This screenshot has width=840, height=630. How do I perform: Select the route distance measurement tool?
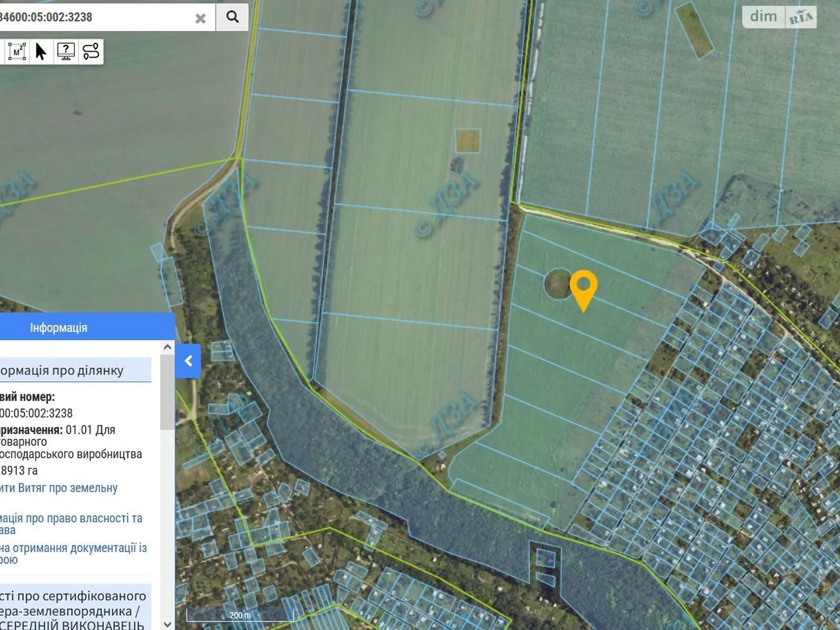[91, 51]
